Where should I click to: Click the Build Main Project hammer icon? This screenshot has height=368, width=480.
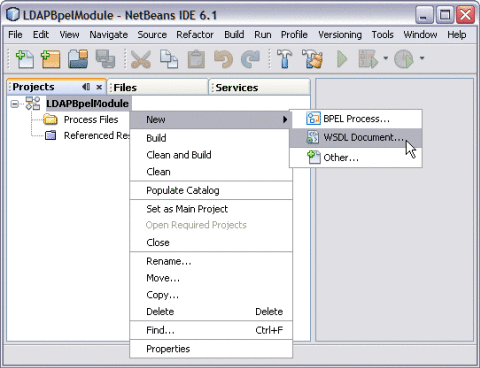[x=284, y=59]
